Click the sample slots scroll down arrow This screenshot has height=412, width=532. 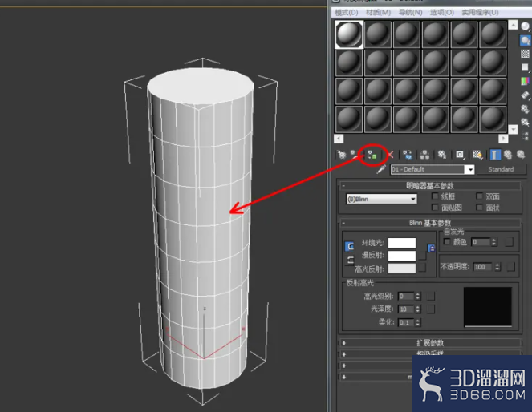click(x=513, y=129)
